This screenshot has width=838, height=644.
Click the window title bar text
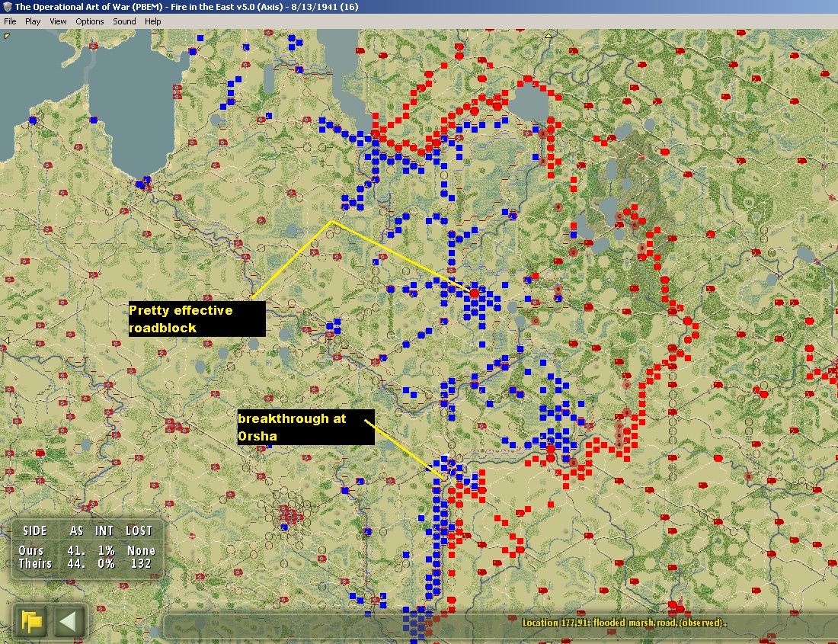[x=187, y=7]
